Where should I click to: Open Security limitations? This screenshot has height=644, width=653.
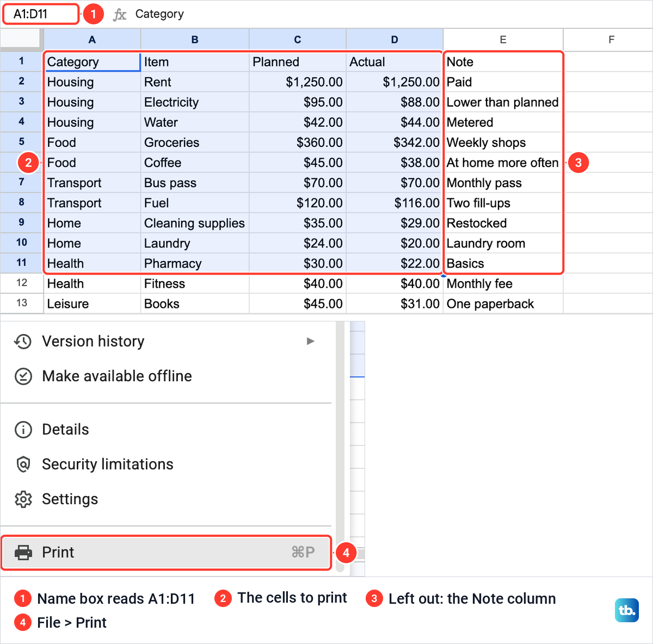166,464
